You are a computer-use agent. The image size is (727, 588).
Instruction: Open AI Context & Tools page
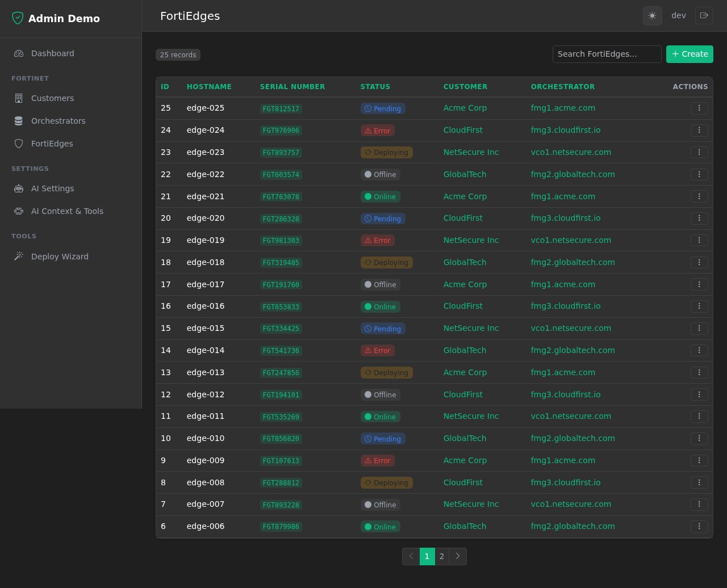70,211
